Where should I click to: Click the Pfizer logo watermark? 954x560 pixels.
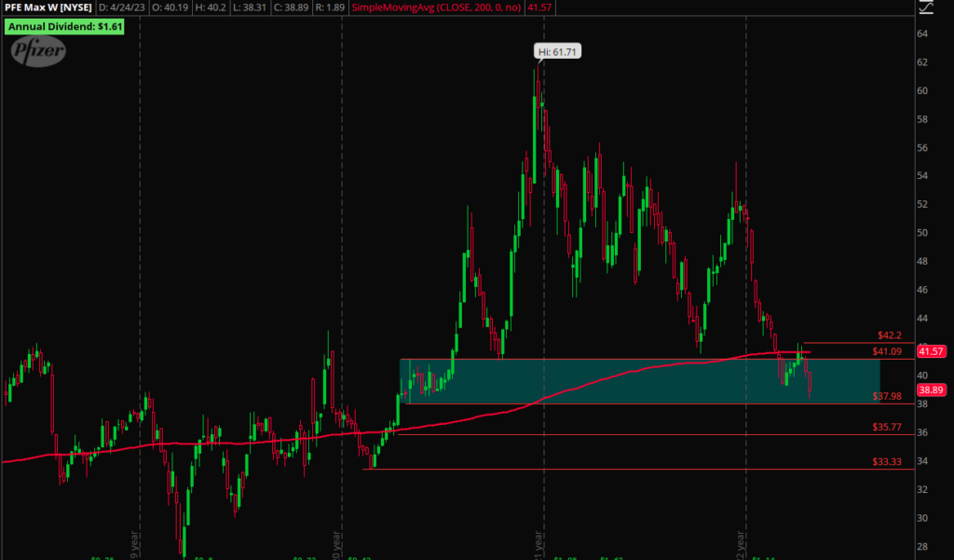point(39,52)
